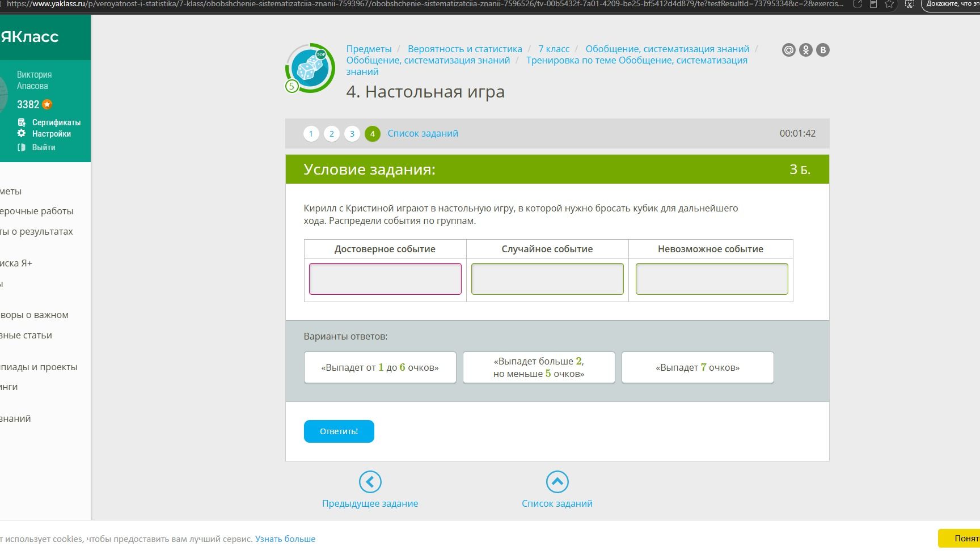
Task: Share via Odnoklassniki icon
Action: coord(805,50)
